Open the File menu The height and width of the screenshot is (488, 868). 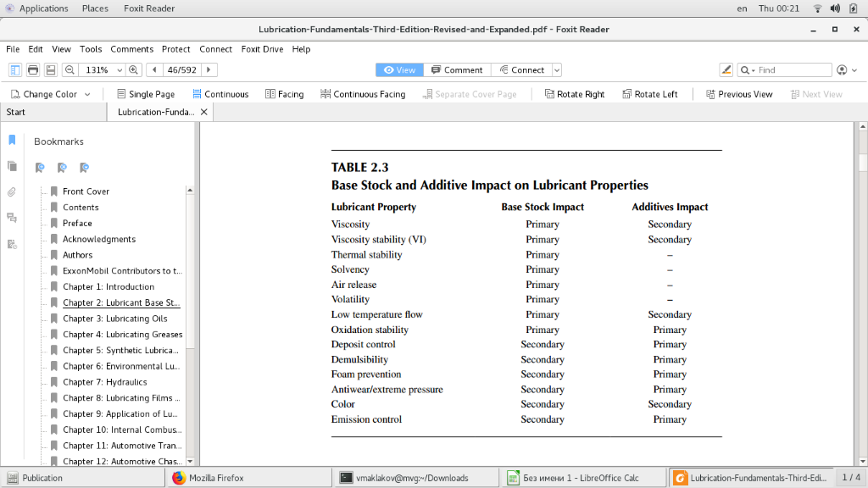13,48
